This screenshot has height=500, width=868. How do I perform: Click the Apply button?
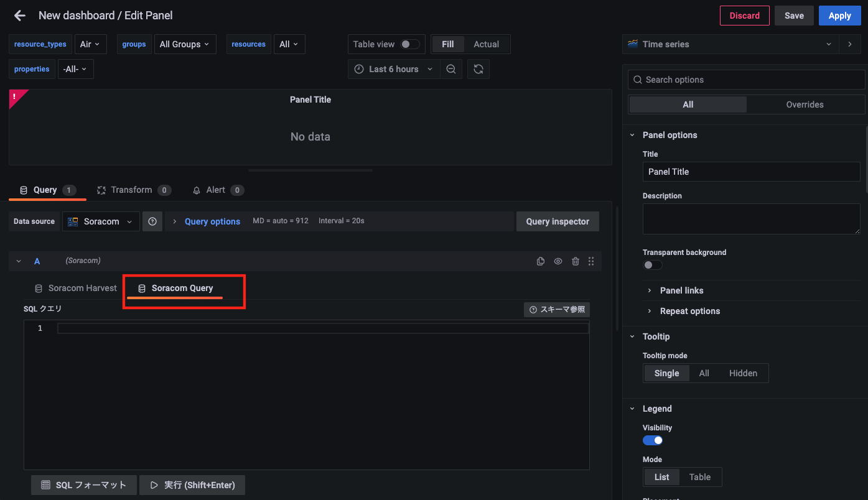[839, 16]
